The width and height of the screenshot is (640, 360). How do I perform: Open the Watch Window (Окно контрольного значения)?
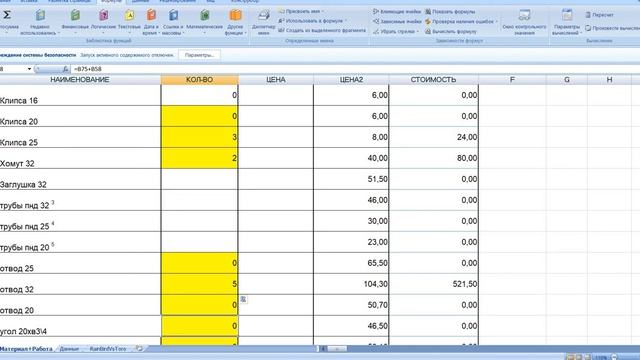[524, 22]
